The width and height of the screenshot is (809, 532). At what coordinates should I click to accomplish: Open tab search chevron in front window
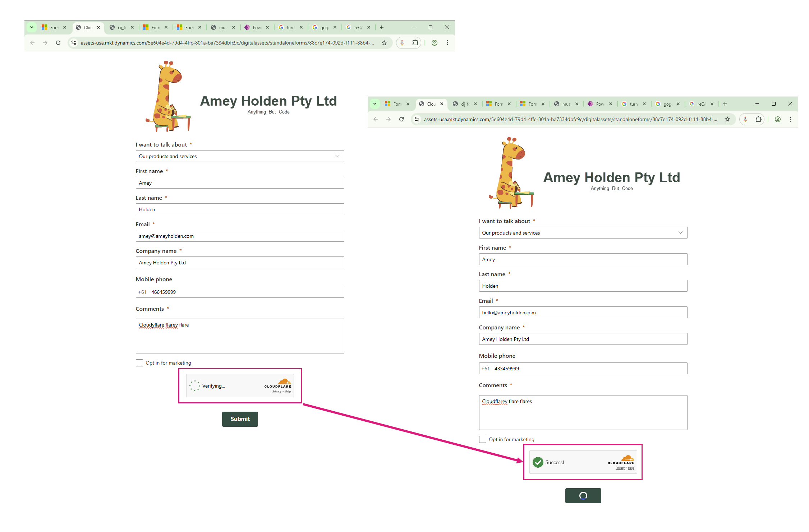coord(375,104)
